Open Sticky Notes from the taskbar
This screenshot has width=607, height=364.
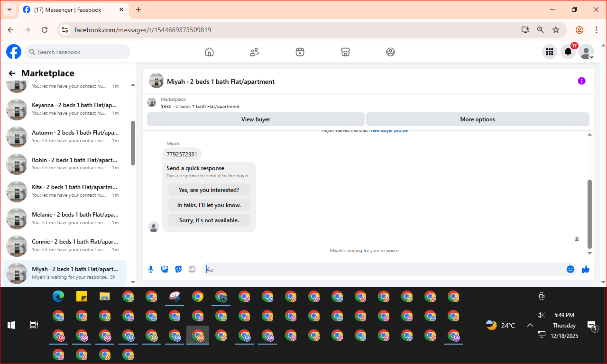tap(82, 297)
